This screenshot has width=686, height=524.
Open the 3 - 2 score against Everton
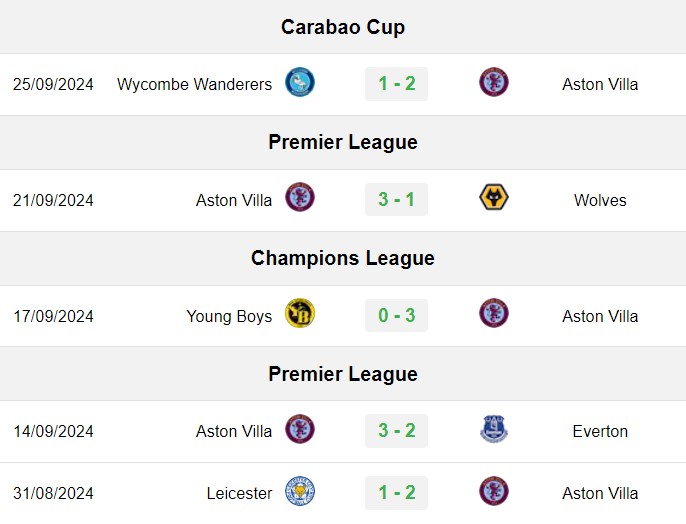click(396, 431)
